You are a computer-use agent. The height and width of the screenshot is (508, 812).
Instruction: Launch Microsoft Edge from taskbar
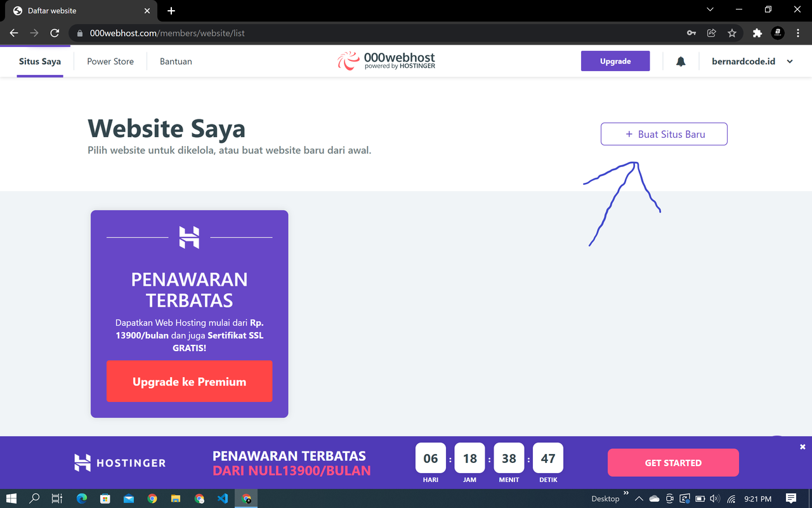82,498
